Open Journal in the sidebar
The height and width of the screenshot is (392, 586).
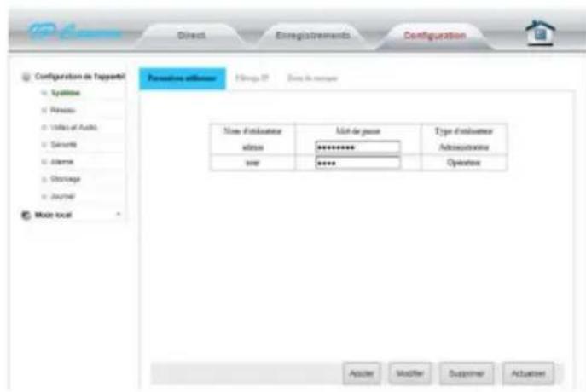(x=63, y=196)
